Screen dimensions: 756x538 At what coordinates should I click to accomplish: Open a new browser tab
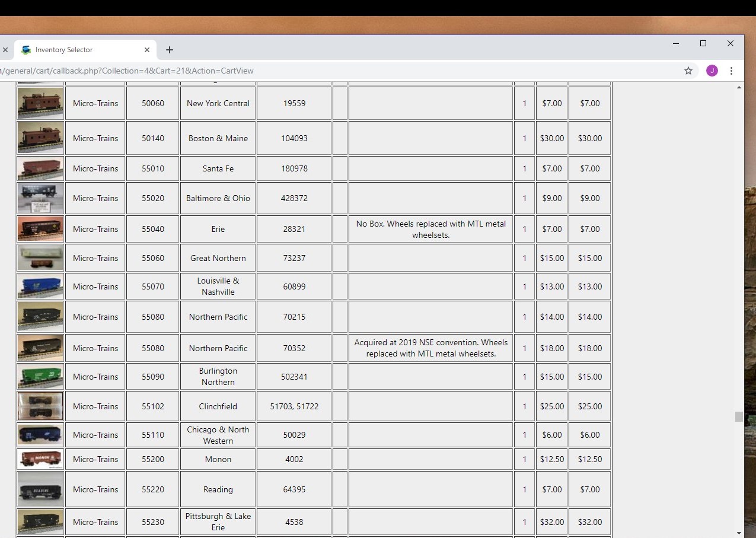pyautogui.click(x=170, y=50)
